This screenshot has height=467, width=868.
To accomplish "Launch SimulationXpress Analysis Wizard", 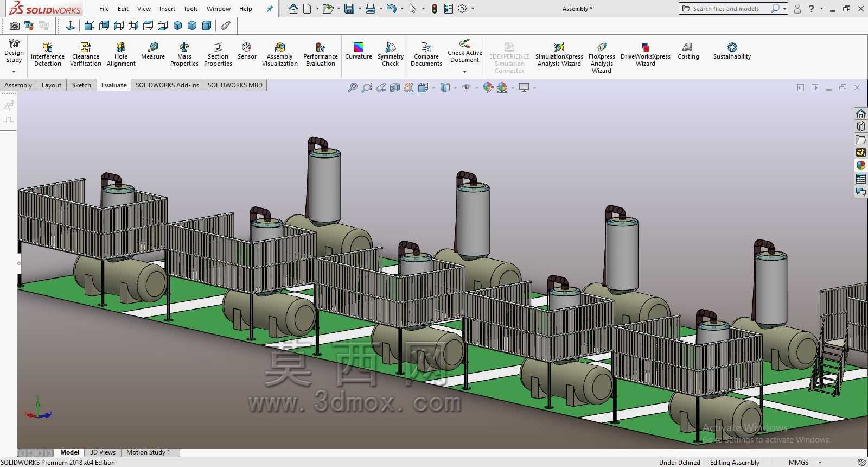I will [559, 54].
